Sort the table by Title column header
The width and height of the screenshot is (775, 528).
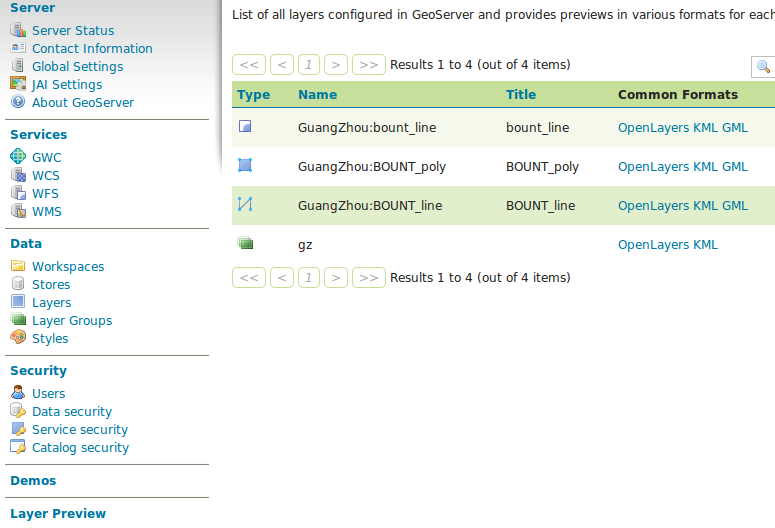521,94
